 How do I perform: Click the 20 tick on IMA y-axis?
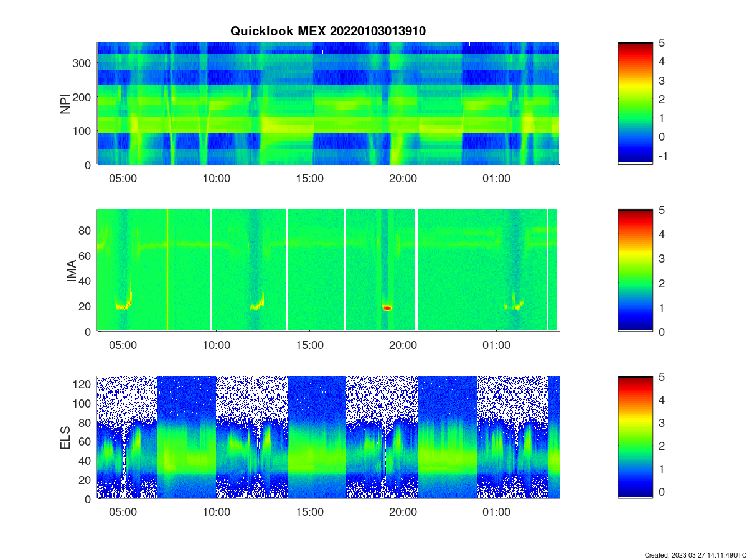[x=86, y=306]
